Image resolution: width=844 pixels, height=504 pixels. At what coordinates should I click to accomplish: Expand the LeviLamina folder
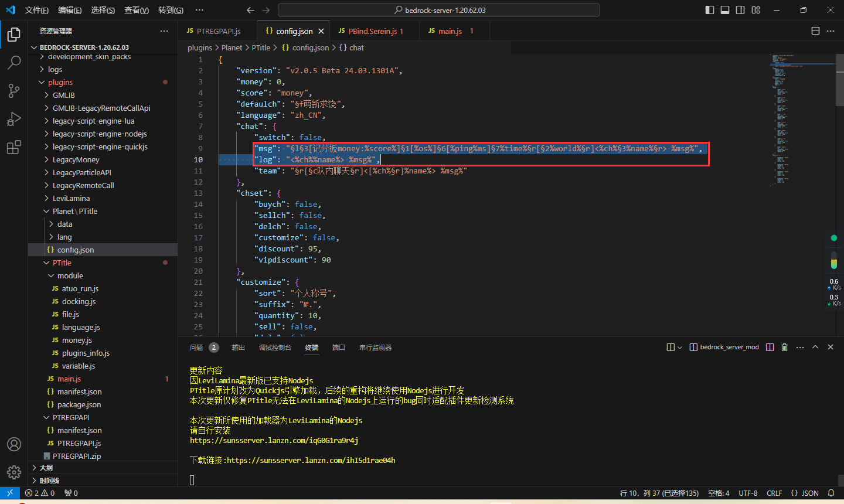103,198
